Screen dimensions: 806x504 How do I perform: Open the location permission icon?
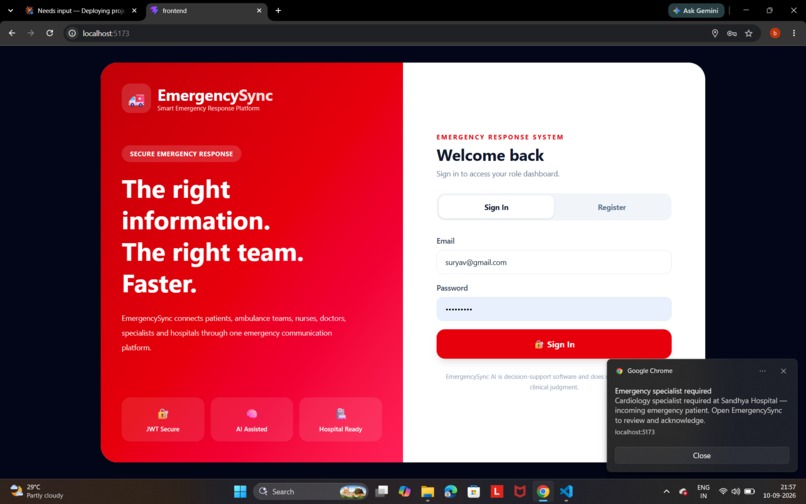715,33
